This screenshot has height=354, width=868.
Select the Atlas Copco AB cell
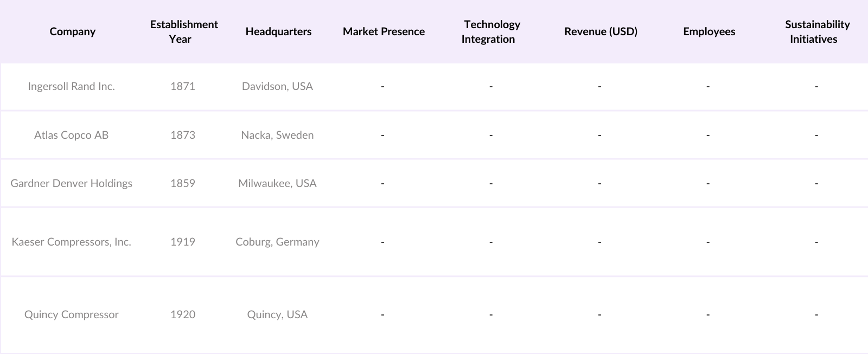pos(72,135)
